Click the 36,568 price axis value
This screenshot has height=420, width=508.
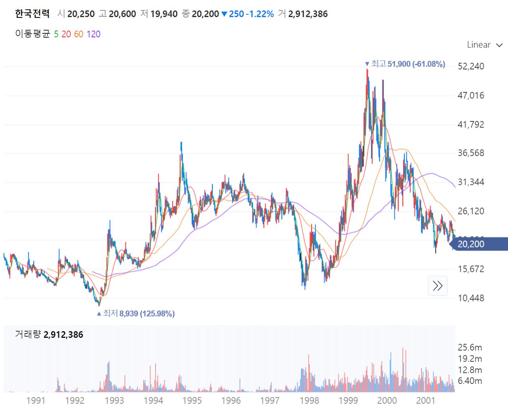point(471,153)
